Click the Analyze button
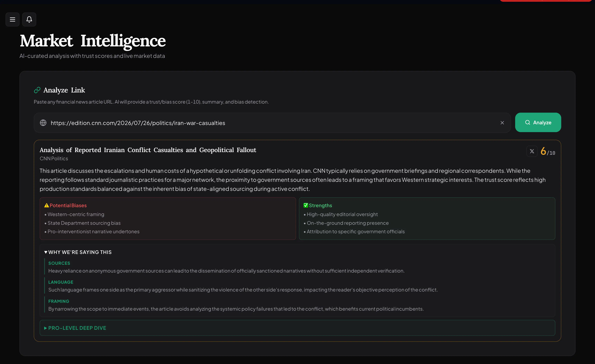The width and height of the screenshot is (595, 364). click(538, 122)
